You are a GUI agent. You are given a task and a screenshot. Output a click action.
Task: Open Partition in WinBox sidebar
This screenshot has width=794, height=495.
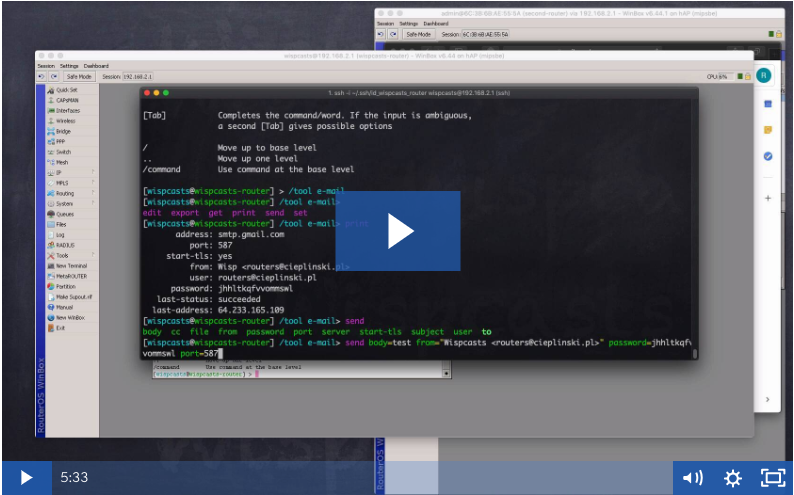click(65, 286)
